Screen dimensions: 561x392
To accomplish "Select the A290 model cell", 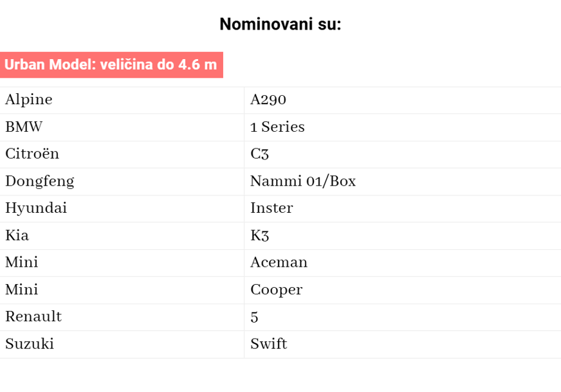I will 403,100.
